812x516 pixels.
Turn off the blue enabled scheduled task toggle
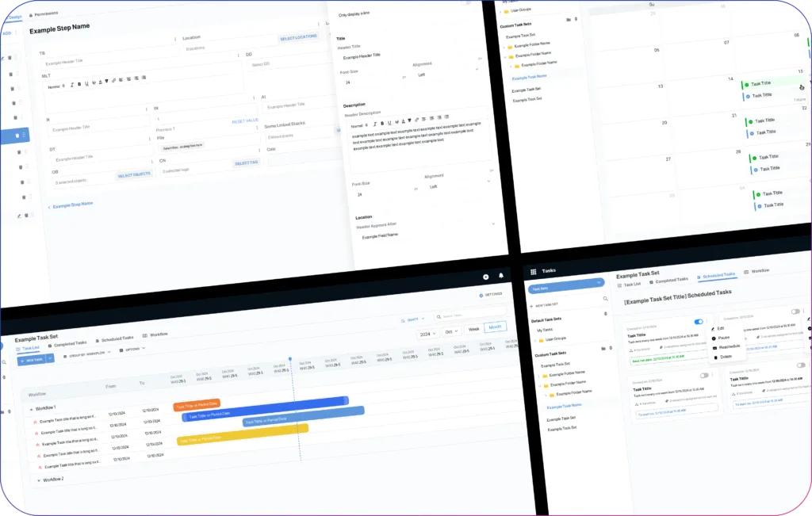[699, 322]
